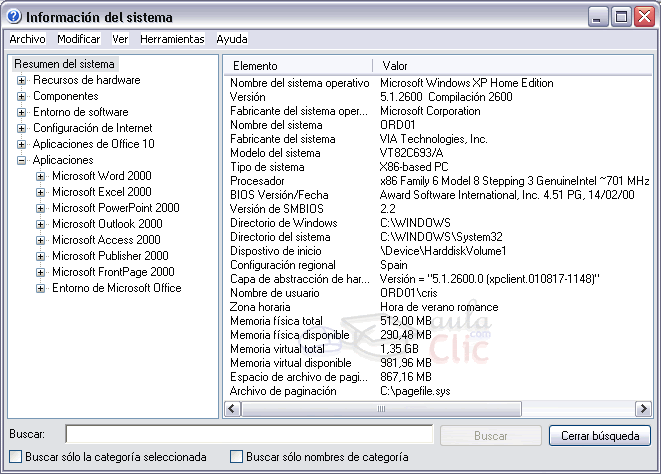This screenshot has width=661, height=474.
Task: Expand Configuración de Internet node
Action: (x=21, y=128)
